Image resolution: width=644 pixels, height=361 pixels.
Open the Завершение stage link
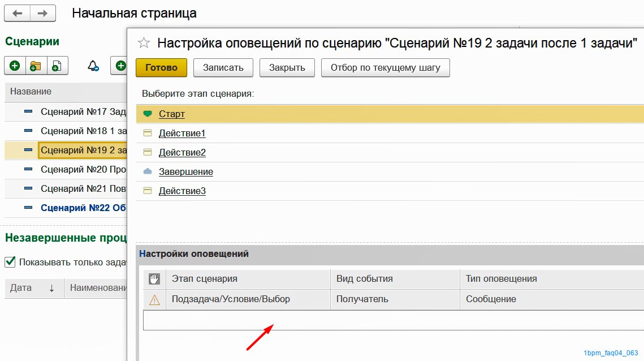coord(186,171)
